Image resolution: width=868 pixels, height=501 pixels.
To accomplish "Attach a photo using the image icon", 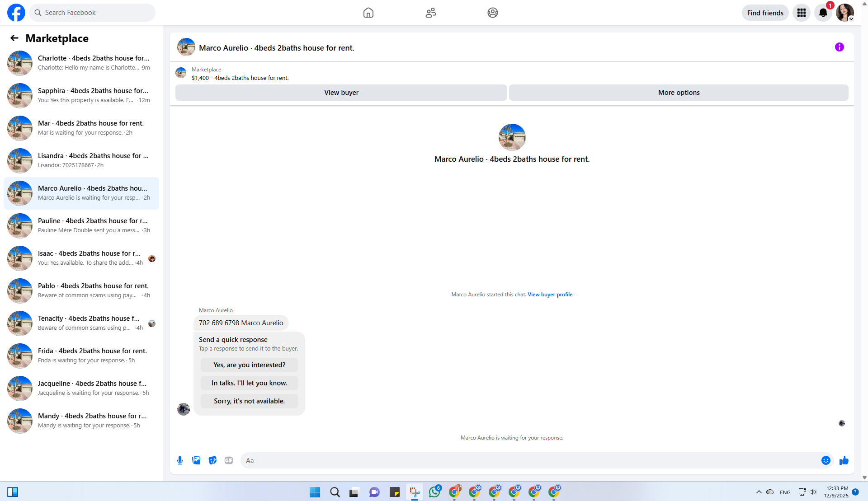I will (196, 460).
